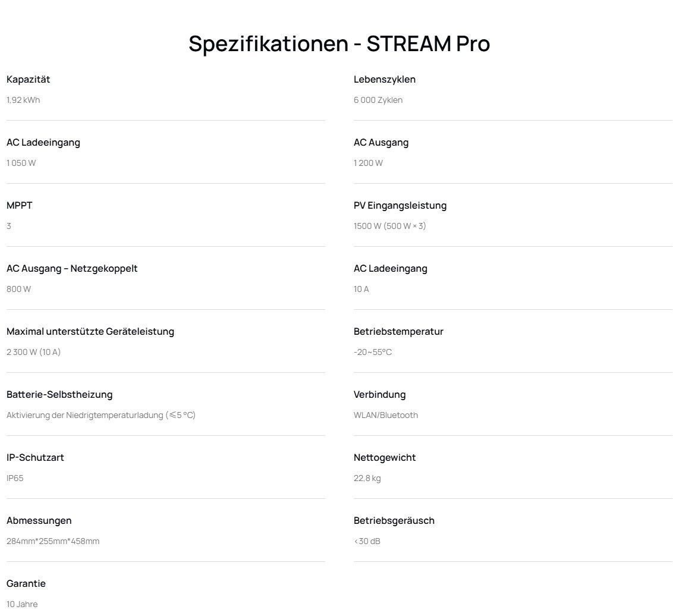Select Maximal unterstützte Geräteleistung label

point(90,331)
